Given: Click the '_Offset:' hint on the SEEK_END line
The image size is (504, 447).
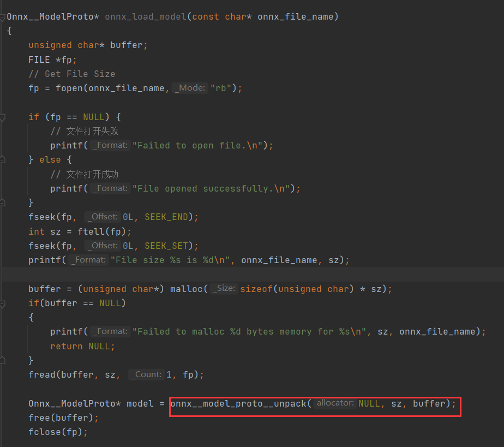Looking at the screenshot, I should (103, 217).
